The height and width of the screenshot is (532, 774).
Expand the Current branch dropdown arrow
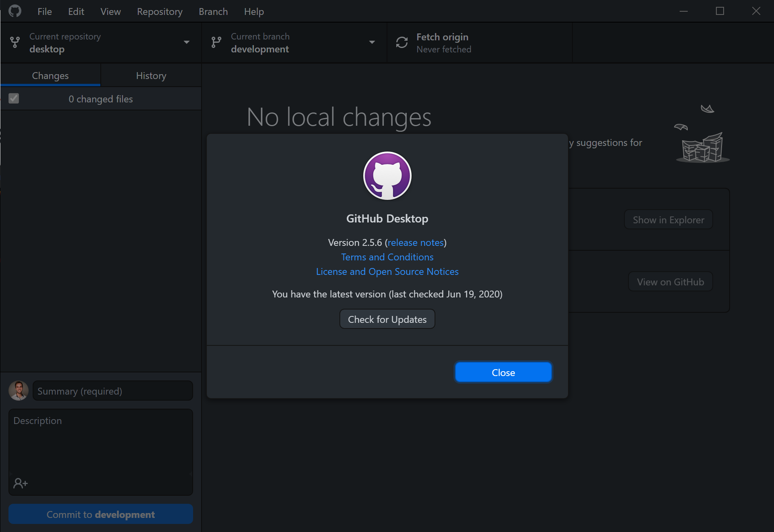(372, 42)
